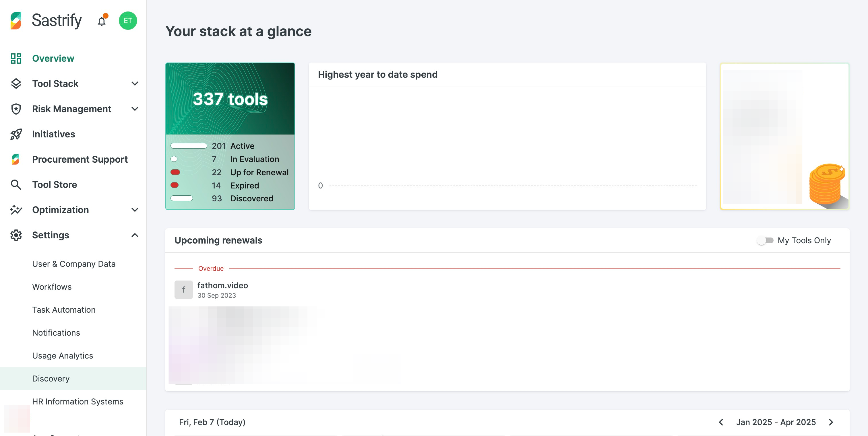Open the fathom.video overdue renewal
The image size is (868, 436).
tap(222, 285)
